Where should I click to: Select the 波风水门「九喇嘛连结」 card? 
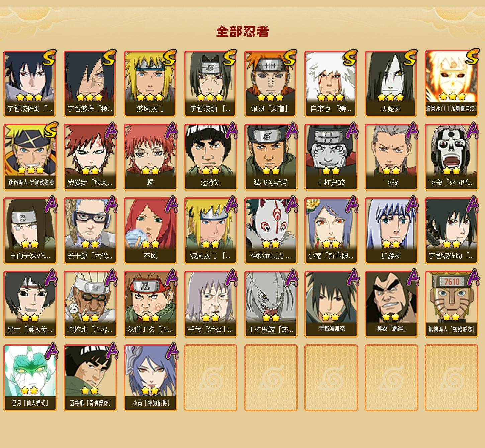(451, 84)
